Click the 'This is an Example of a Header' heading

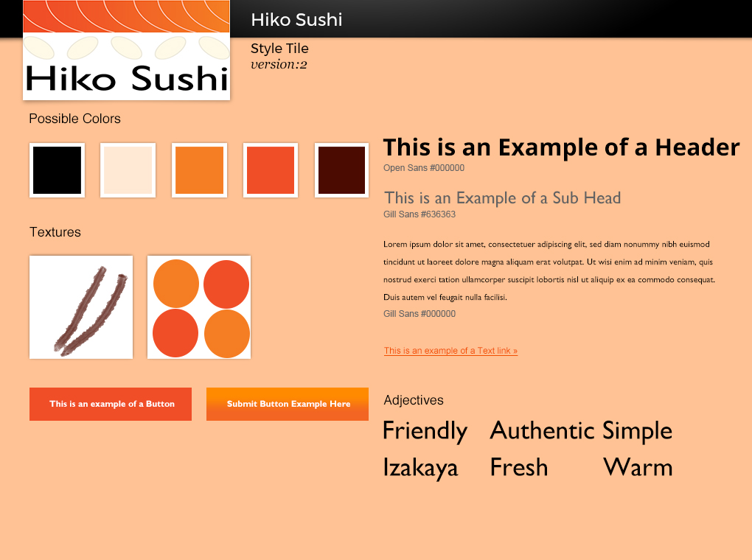(561, 147)
